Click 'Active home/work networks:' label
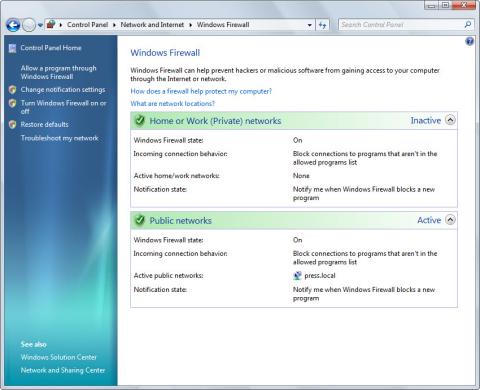Viewport: 480px width, 390px height. (176, 176)
